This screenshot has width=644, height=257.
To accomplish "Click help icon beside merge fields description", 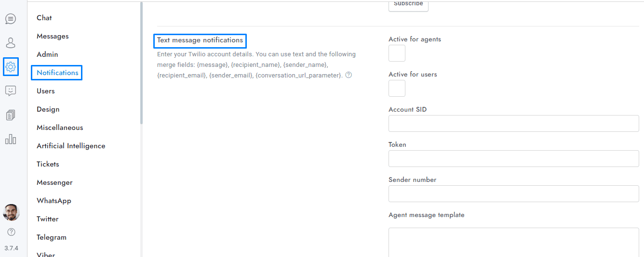I will (349, 75).
